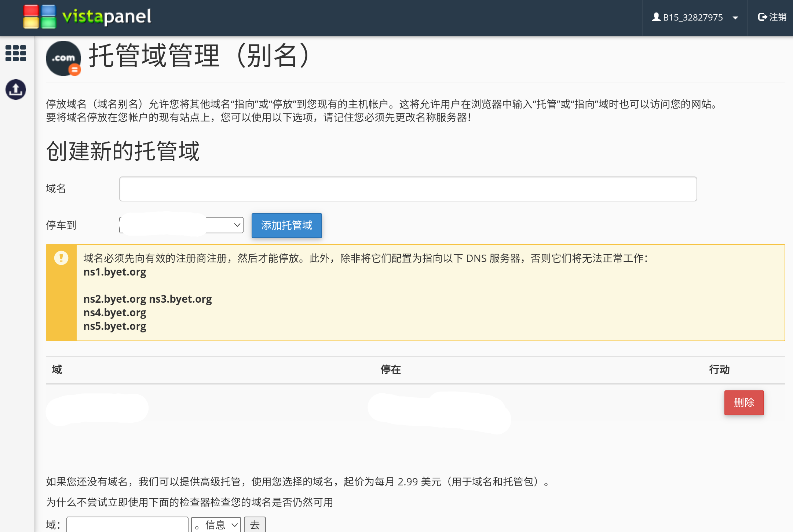The image size is (793, 532).
Task: Focus the 域名 text input field
Action: pos(408,189)
